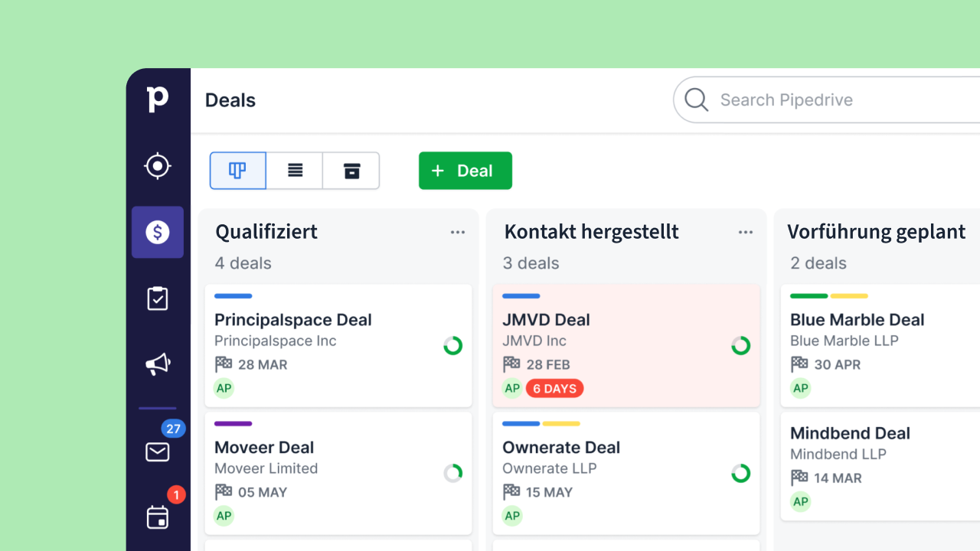Open the Leads target icon

click(x=158, y=165)
